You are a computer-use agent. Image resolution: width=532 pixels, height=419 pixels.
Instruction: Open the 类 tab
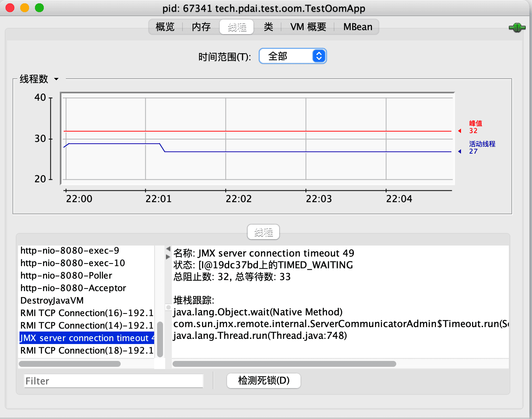click(269, 27)
